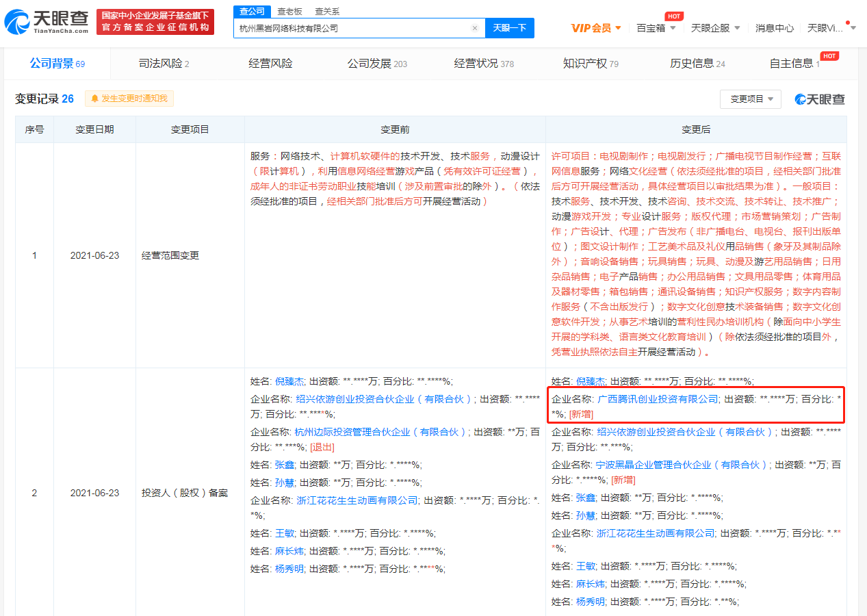
Task: Open the 变更项目 filter dropdown
Action: (750, 99)
